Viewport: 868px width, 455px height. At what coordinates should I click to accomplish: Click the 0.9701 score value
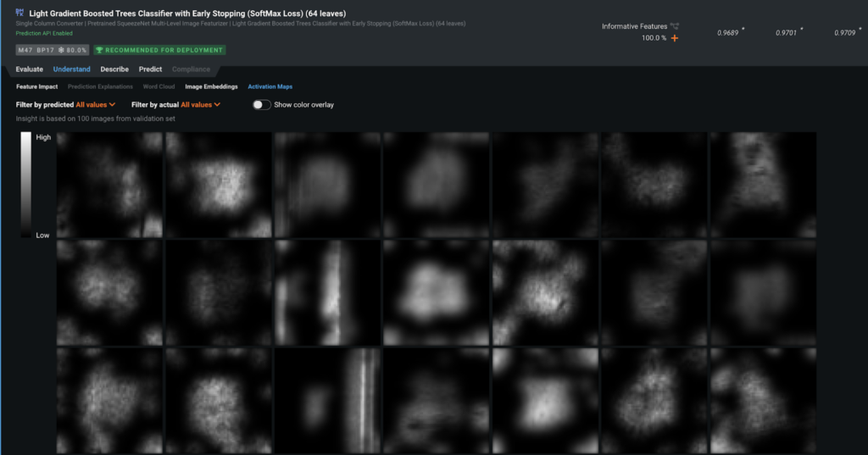[786, 33]
